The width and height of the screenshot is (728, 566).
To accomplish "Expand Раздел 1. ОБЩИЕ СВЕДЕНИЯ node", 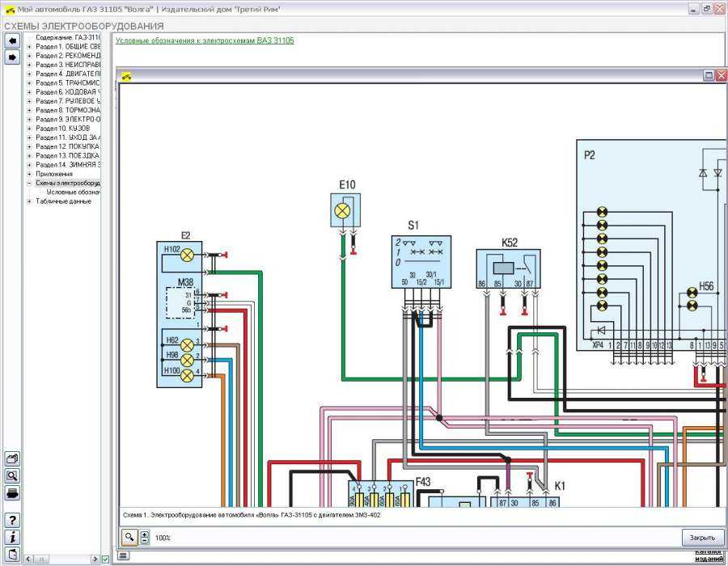I will point(29,47).
